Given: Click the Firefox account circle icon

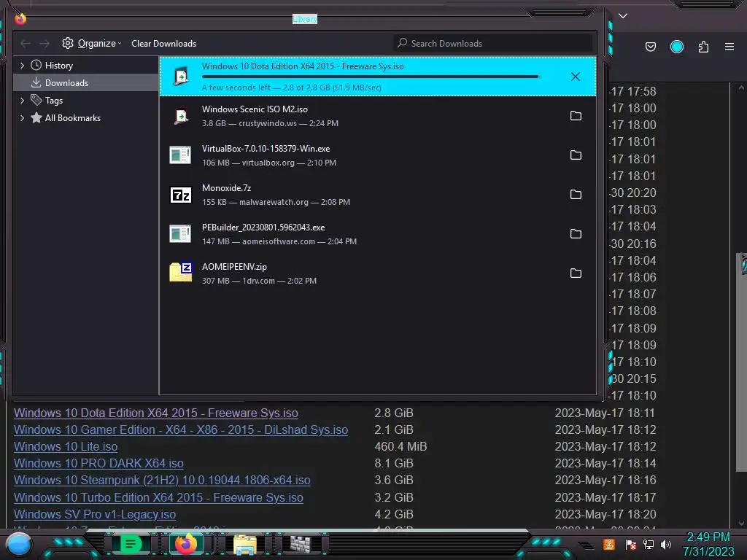Looking at the screenshot, I should [676, 47].
